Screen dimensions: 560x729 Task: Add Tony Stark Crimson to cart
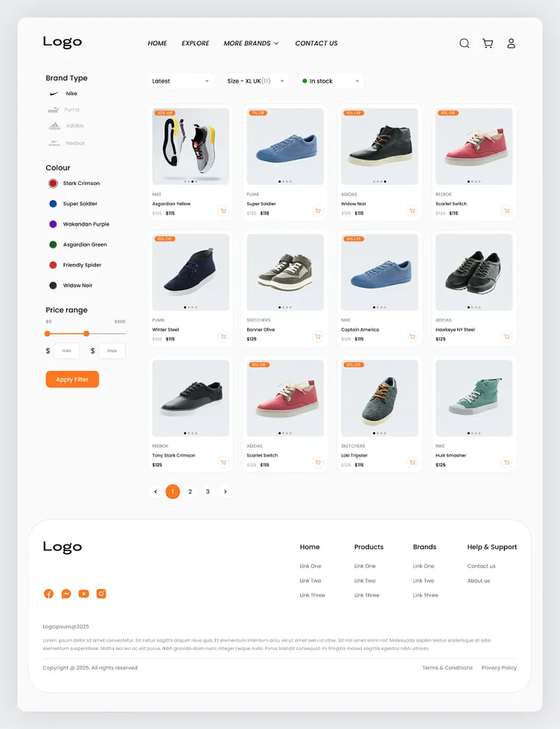[x=223, y=462]
